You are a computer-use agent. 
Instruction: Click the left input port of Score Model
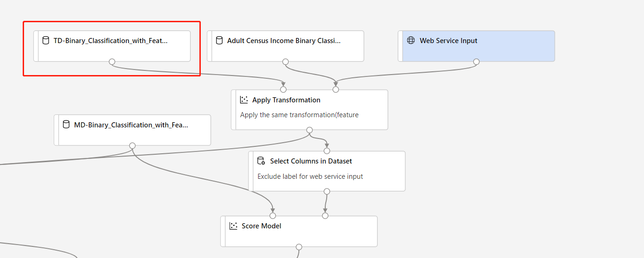273,215
